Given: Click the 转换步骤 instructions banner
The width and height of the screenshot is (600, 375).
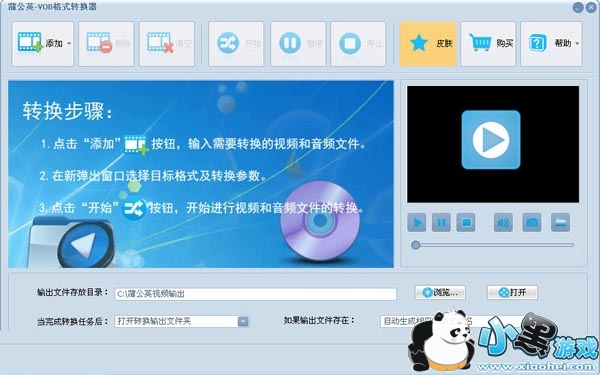Looking at the screenshot, I should [x=201, y=174].
